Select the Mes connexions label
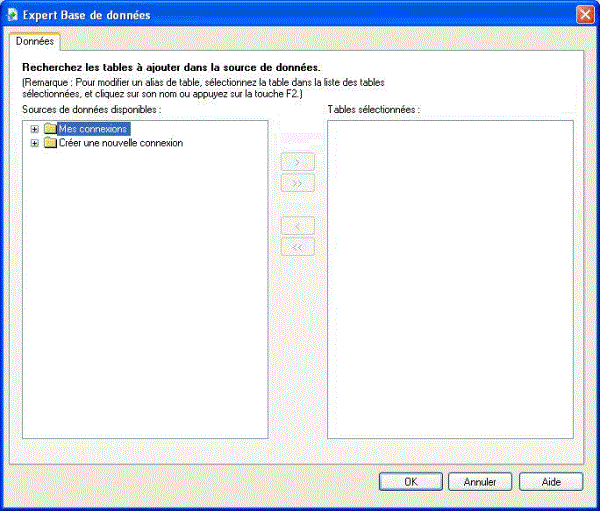This screenshot has height=511, width=600. 94,129
